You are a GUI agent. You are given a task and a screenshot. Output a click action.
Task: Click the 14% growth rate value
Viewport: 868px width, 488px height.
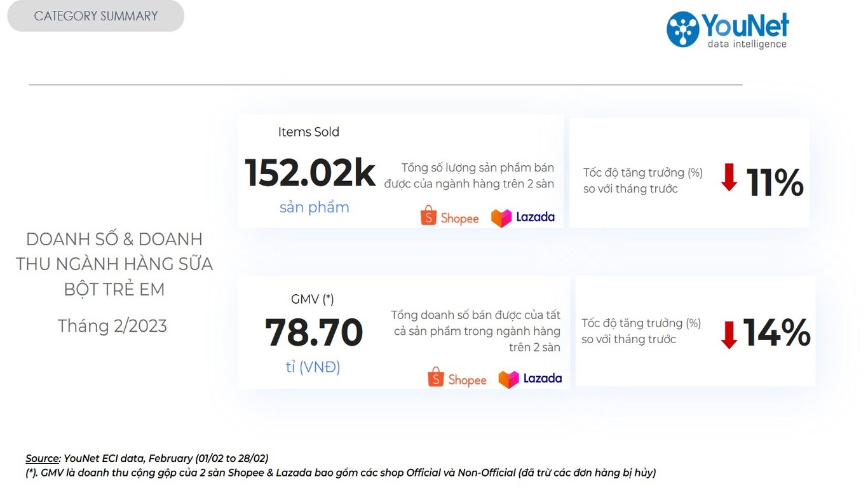[x=776, y=333]
